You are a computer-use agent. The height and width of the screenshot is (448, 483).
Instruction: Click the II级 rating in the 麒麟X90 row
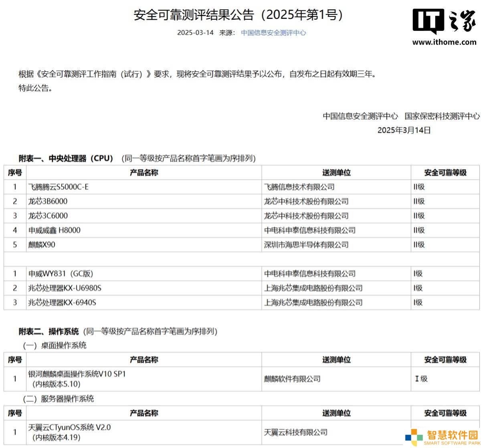pos(445,244)
